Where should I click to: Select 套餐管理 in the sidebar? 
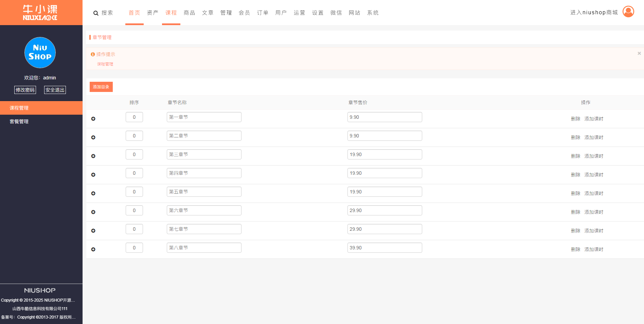19,121
